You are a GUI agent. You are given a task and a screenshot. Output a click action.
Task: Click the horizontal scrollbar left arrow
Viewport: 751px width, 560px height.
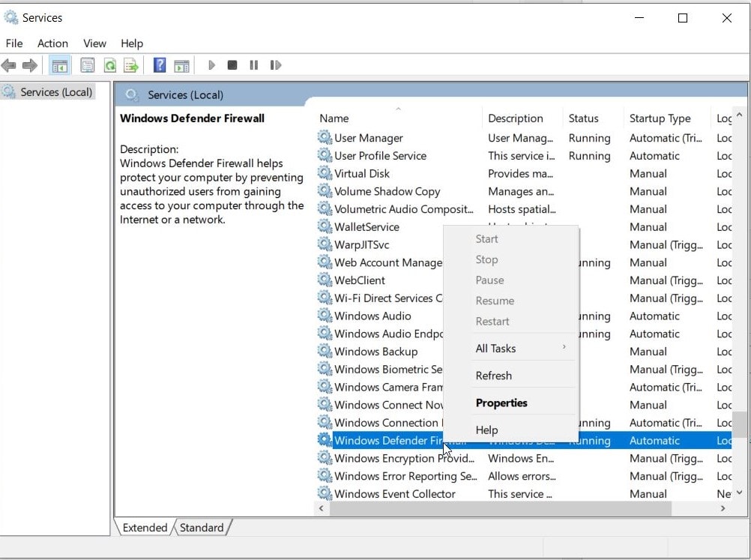(x=321, y=508)
